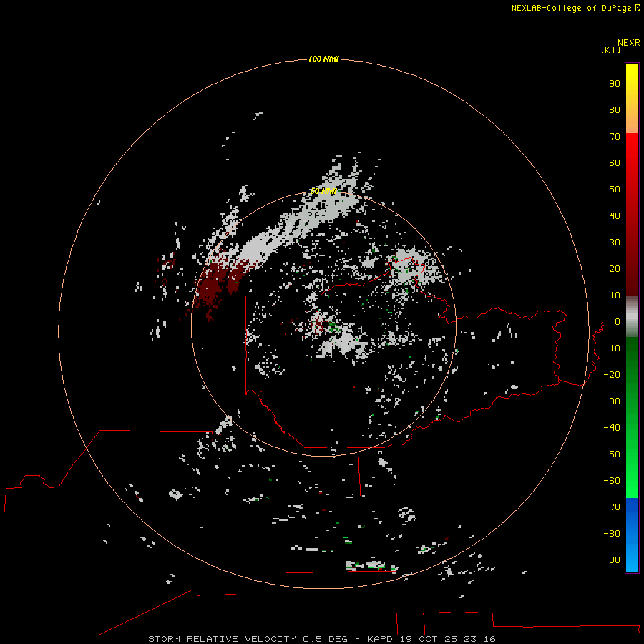Image resolution: width=644 pixels, height=644 pixels.
Task: Click the -60 value on velocity scale
Action: click(x=612, y=481)
